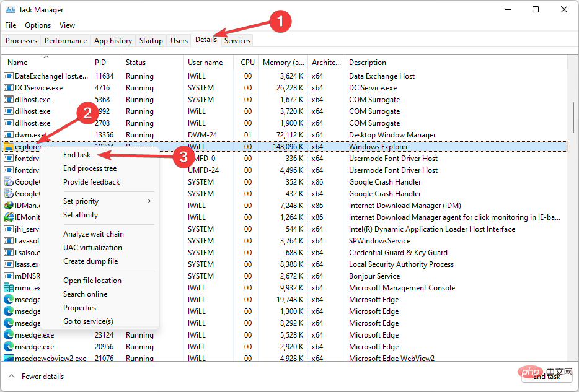Viewport: 579px width, 392px height.
Task: Open the File menu
Action: pyautogui.click(x=11, y=25)
